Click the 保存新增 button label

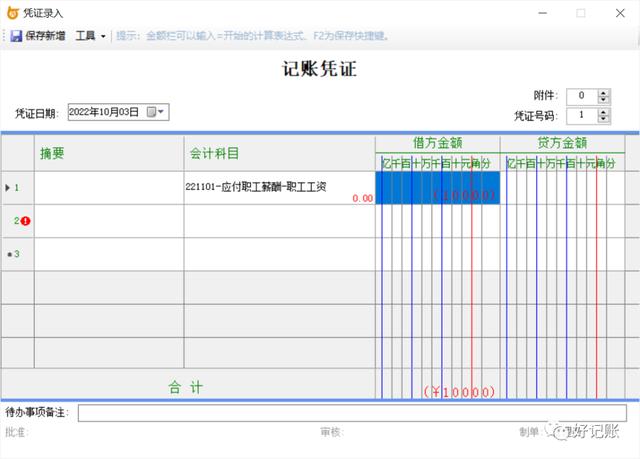[45, 36]
